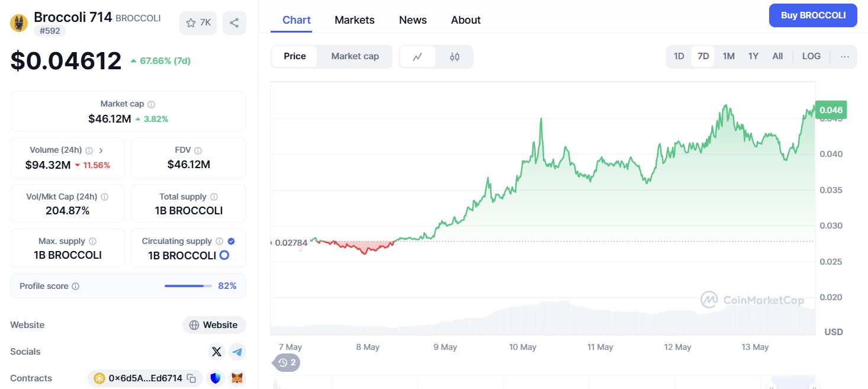The height and width of the screenshot is (389, 868).
Task: Open the more options ellipsis menu
Action: (845, 57)
